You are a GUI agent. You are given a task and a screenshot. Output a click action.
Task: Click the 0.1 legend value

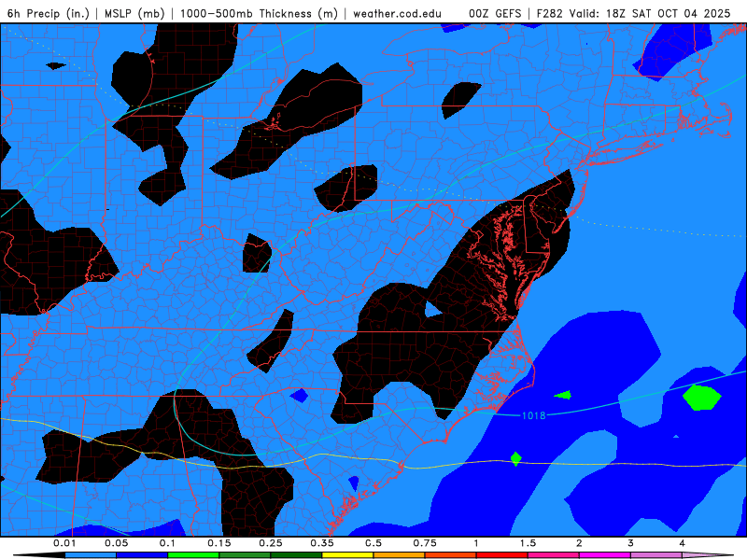point(167,543)
